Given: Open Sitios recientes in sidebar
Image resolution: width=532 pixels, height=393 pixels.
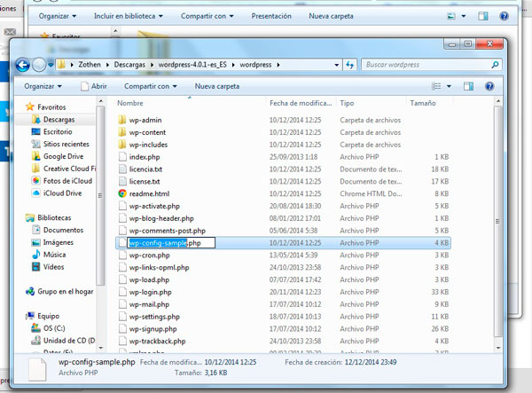Looking at the screenshot, I should (60, 144).
